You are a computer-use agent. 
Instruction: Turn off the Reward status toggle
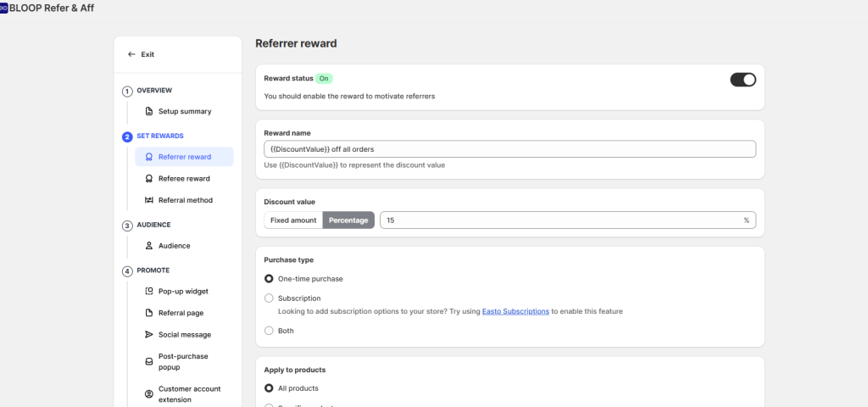[743, 80]
